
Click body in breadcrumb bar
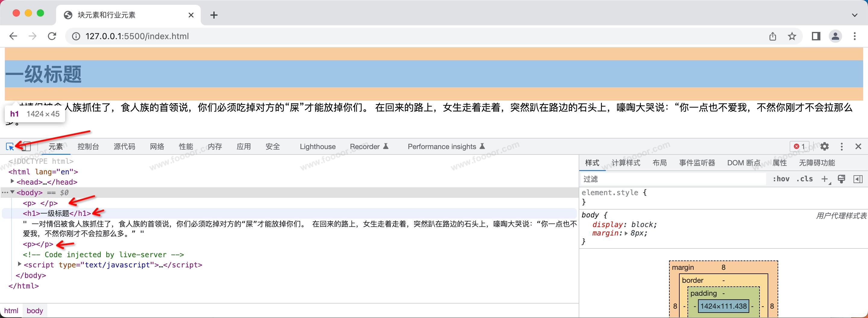(35, 310)
